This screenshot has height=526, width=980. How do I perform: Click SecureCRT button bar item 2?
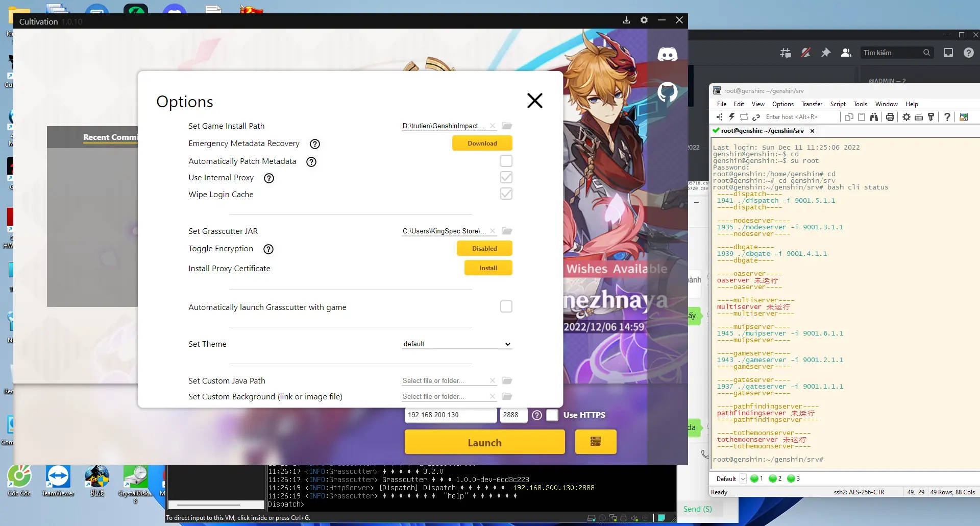pyautogui.click(x=775, y=479)
